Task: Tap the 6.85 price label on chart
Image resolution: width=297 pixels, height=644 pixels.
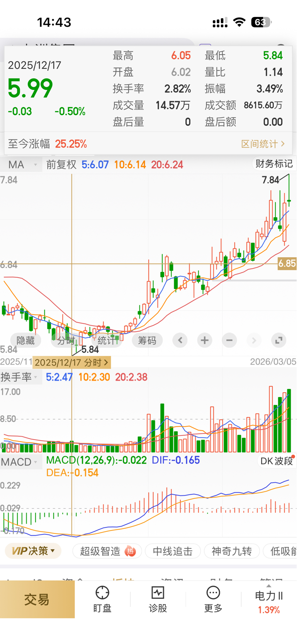Action: tap(287, 264)
